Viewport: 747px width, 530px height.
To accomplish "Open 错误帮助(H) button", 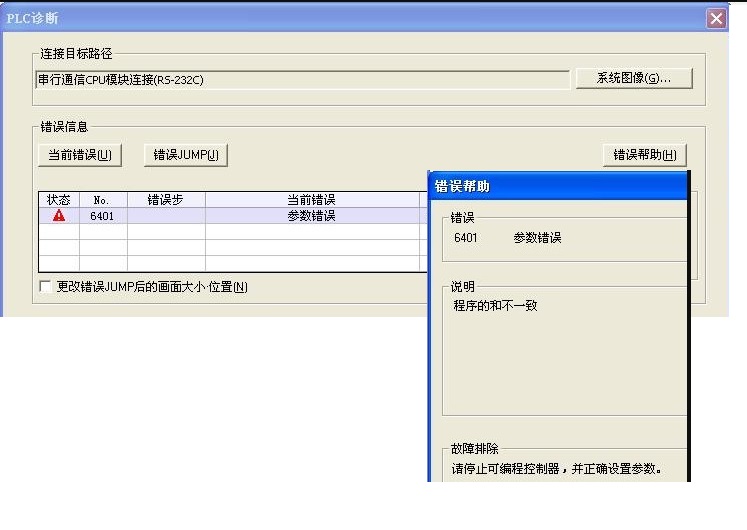I will (x=644, y=155).
